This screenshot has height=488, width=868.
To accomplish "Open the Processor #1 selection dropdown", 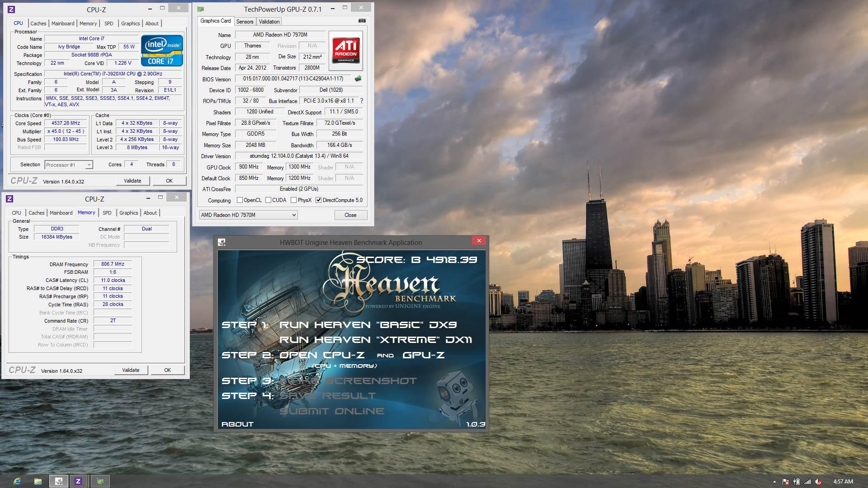I will [69, 165].
